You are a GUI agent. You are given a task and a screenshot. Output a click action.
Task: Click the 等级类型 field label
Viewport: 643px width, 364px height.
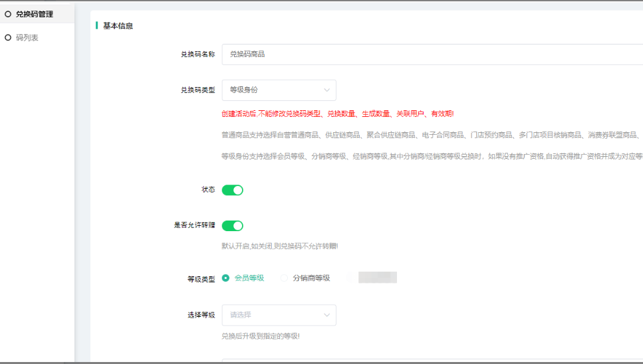pyautogui.click(x=201, y=279)
